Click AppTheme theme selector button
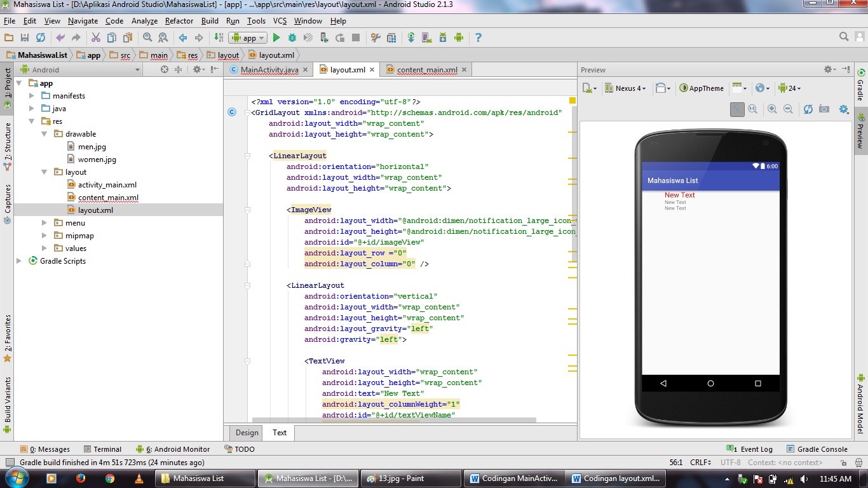The image size is (868, 488). point(702,88)
